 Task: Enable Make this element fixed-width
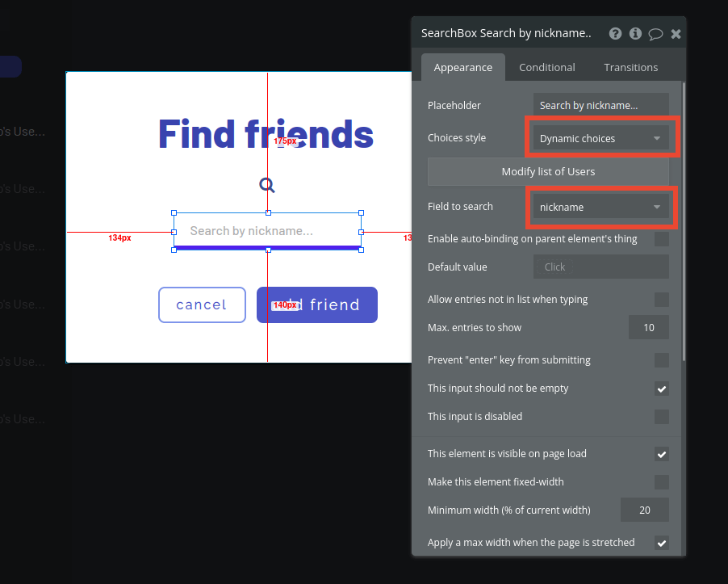coord(662,482)
